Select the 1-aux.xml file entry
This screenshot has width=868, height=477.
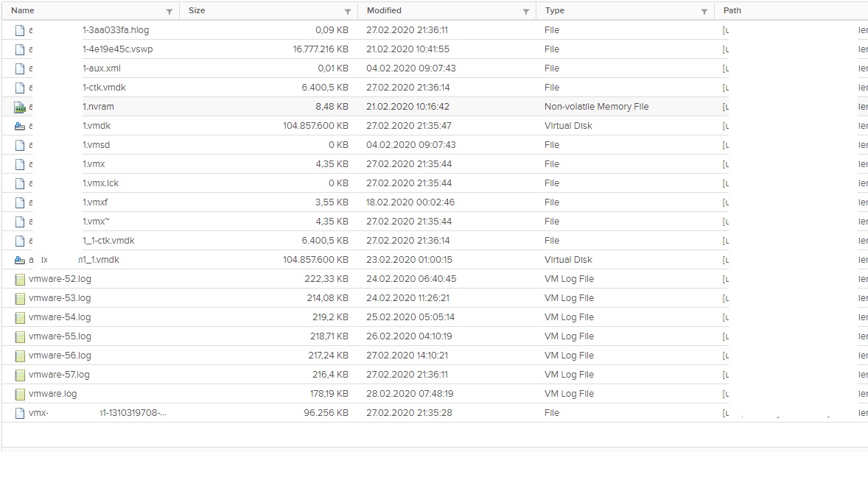coord(102,68)
